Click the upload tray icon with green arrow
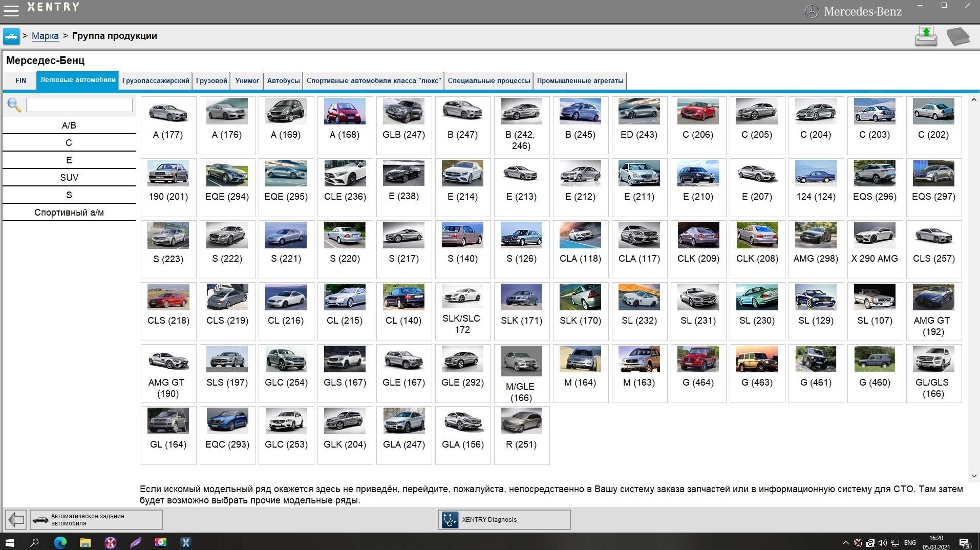 point(926,36)
